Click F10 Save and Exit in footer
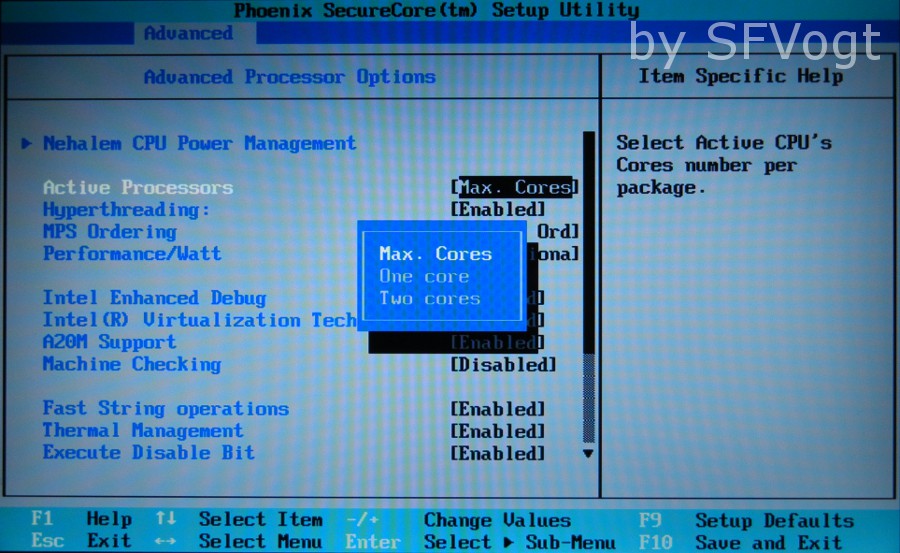900x553 pixels. (x=741, y=542)
